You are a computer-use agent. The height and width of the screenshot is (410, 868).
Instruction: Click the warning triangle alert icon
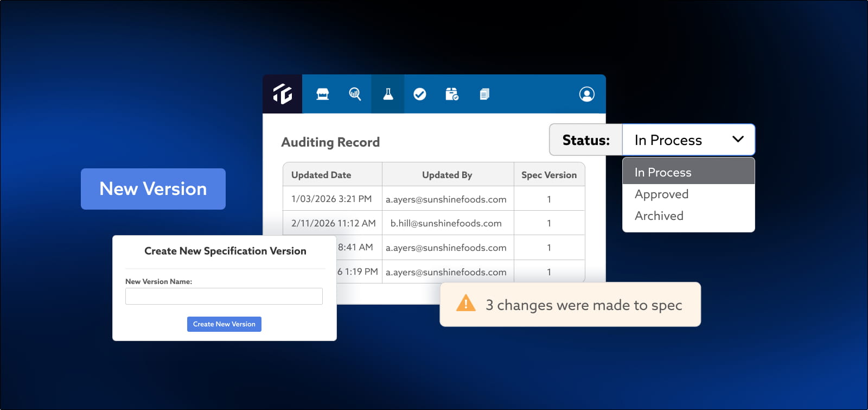(x=466, y=303)
